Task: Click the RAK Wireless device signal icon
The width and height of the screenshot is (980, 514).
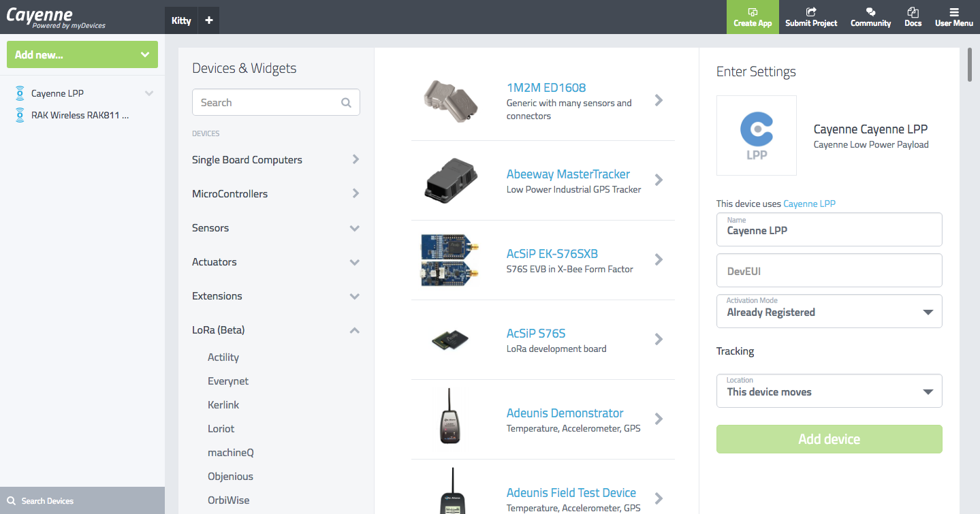Action: point(20,115)
